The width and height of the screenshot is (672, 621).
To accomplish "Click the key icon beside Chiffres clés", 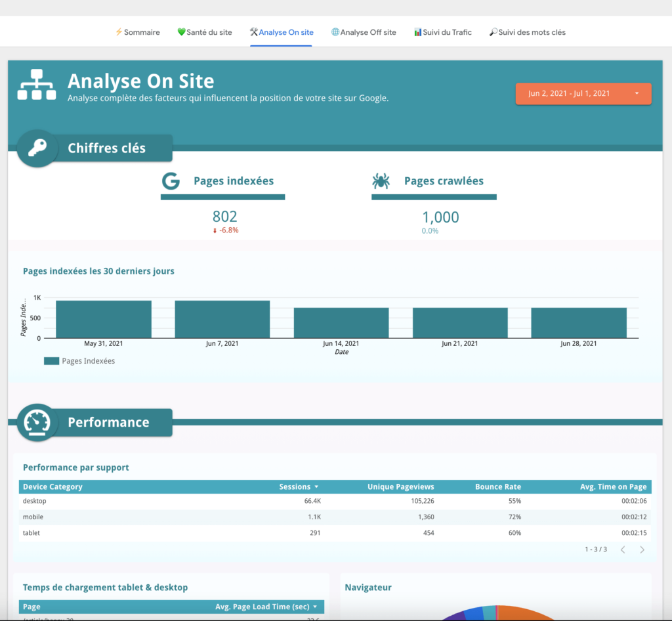I will coord(37,148).
